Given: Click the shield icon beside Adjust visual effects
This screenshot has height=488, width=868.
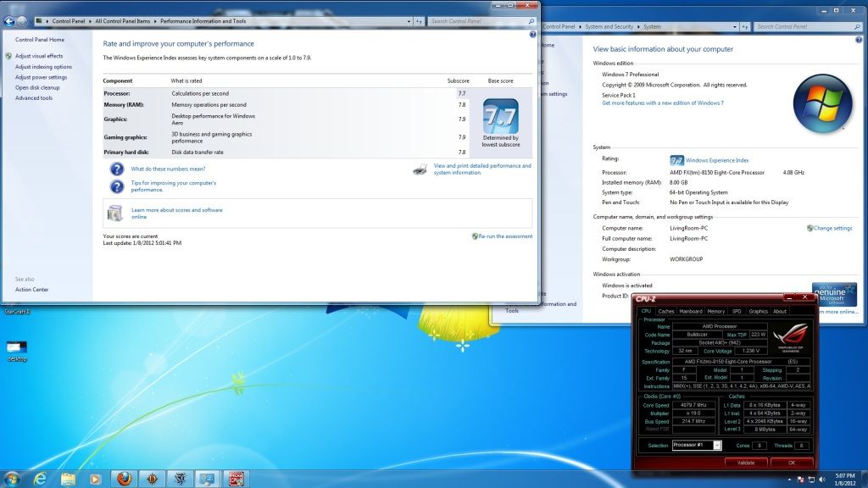Looking at the screenshot, I should pyautogui.click(x=8, y=56).
